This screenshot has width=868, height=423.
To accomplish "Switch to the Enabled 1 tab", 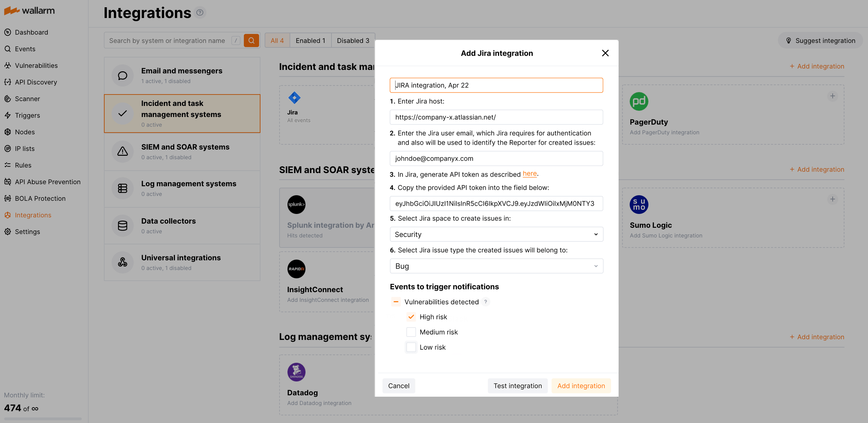I will coord(310,40).
